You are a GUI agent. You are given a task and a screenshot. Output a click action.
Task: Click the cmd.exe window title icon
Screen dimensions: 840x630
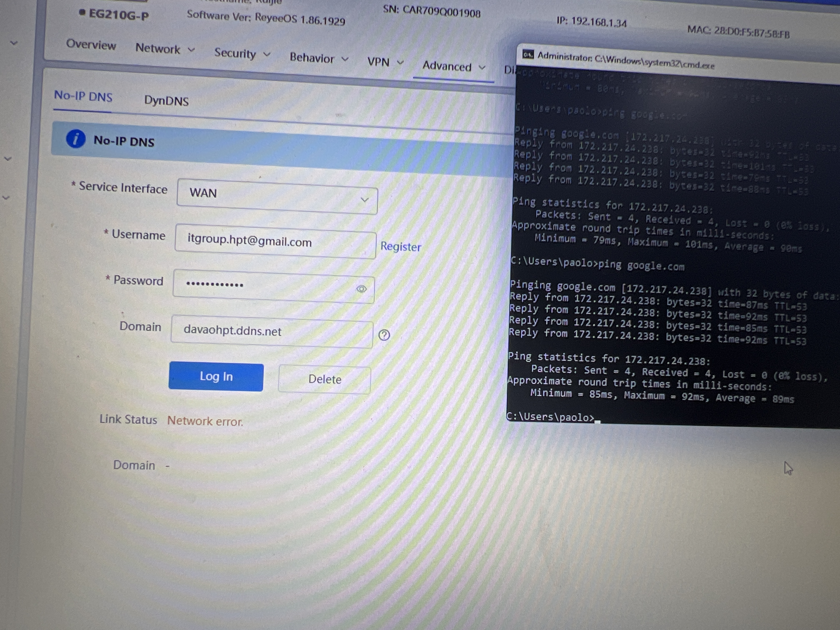[x=528, y=54]
